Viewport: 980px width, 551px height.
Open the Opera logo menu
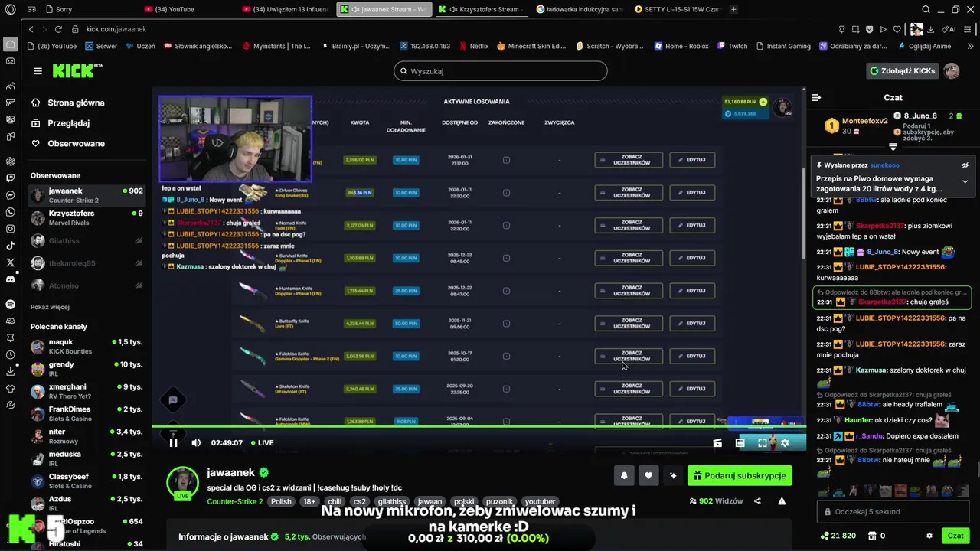[x=11, y=10]
